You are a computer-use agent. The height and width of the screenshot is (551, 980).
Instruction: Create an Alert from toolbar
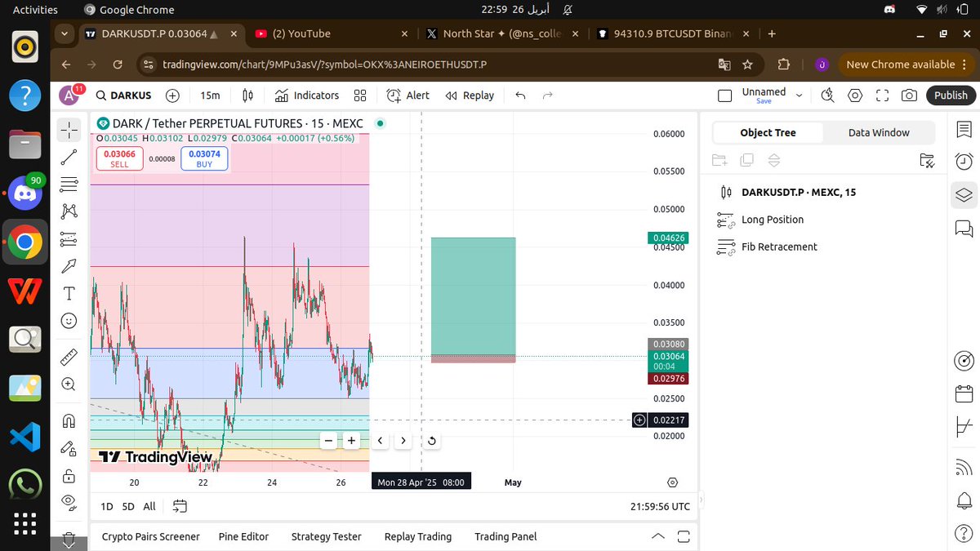(x=408, y=96)
